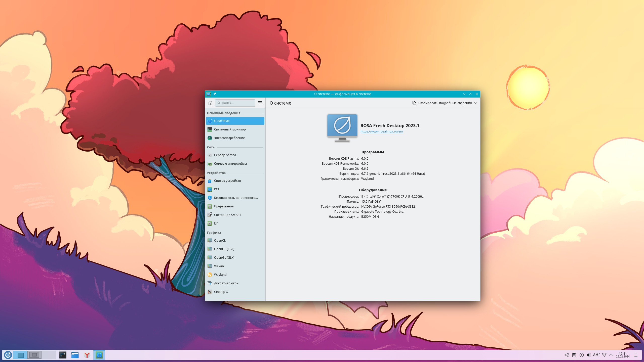Expand the hidden system tray icons arrow
The width and height of the screenshot is (644, 362).
pos(611,355)
